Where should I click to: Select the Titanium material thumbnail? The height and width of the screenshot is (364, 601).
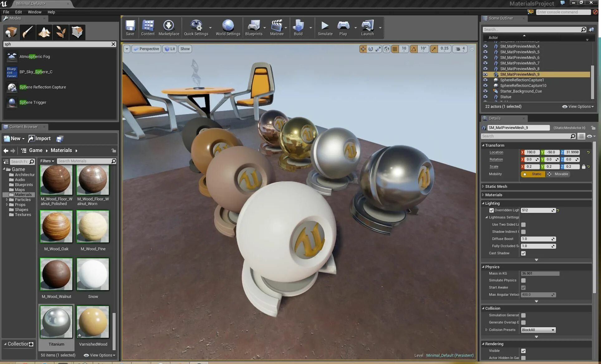tap(56, 322)
